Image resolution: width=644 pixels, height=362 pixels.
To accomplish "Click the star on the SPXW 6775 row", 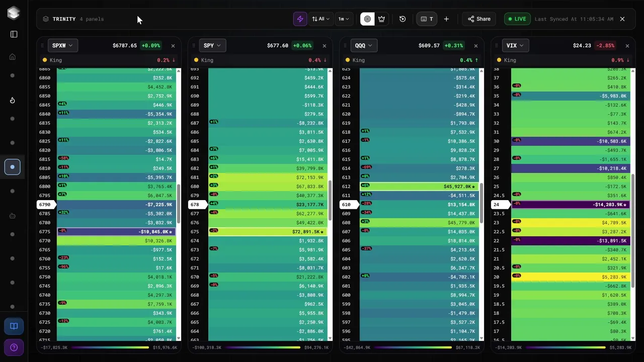I will [x=171, y=232].
